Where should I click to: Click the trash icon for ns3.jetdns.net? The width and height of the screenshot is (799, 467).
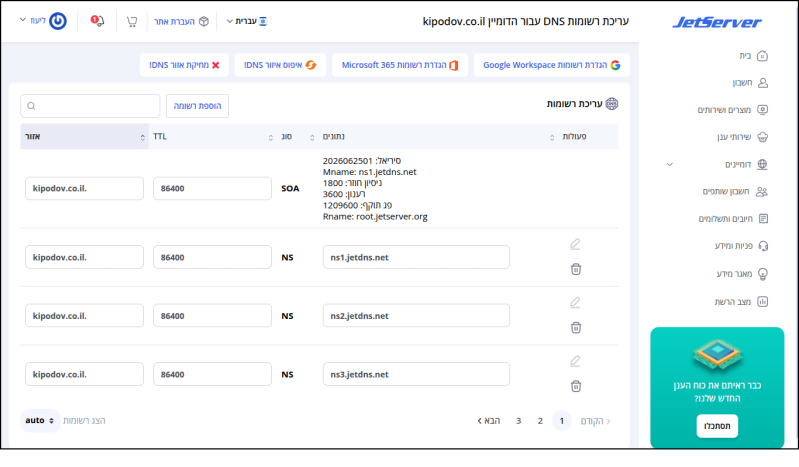pyautogui.click(x=576, y=386)
